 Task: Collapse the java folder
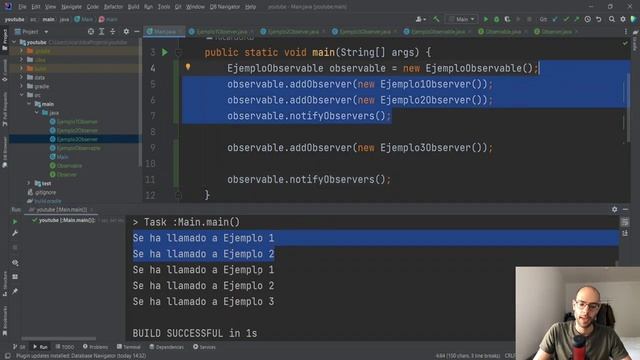tap(36, 113)
